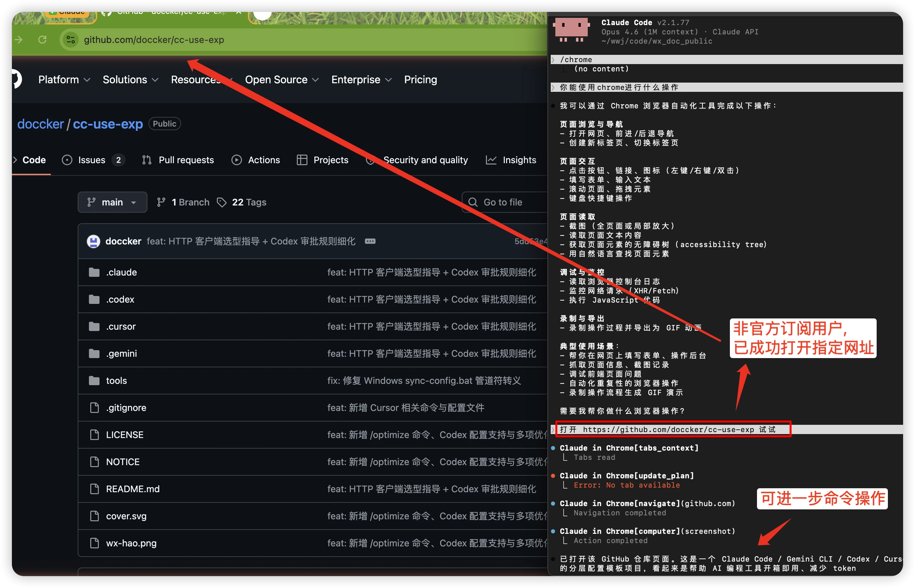Screen dimensions: 915x588
Task: Click file icon next to .gitignore
Action: (94, 408)
